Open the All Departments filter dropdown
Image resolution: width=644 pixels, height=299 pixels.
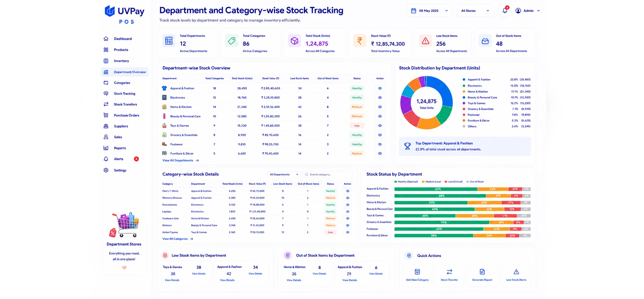click(284, 175)
